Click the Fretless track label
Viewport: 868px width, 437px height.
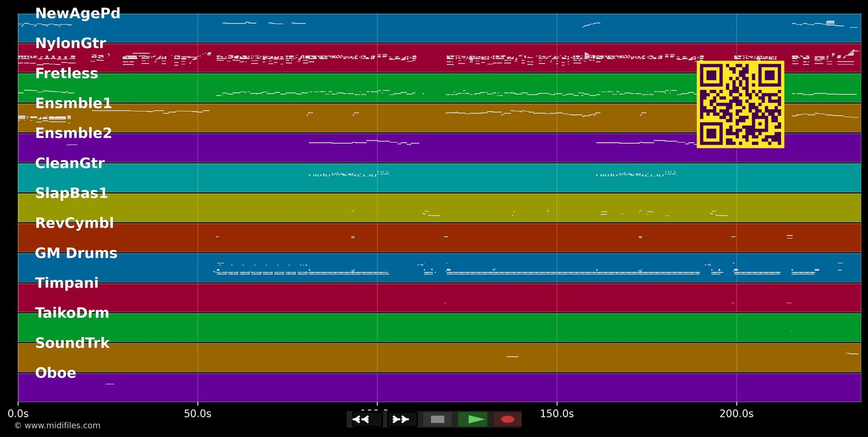click(67, 74)
